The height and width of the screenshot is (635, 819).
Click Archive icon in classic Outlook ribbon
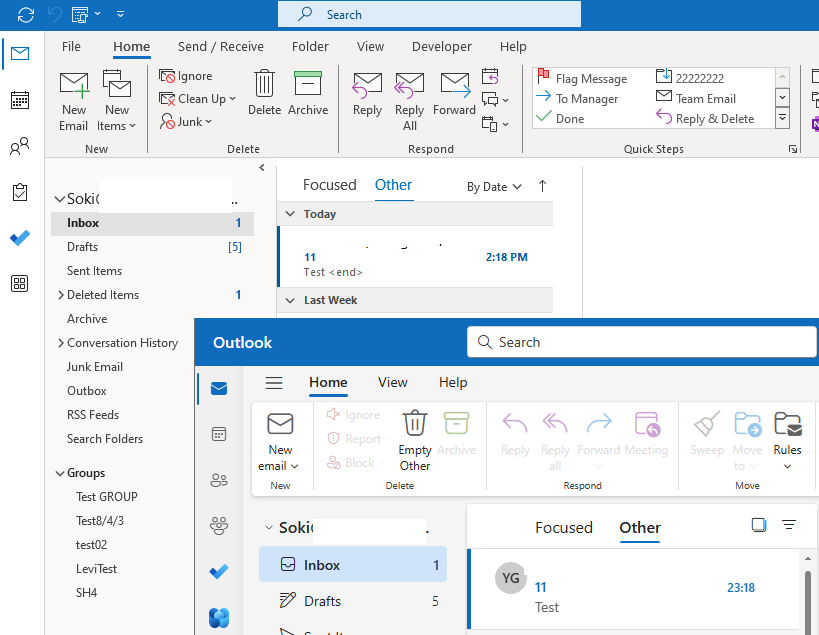pyautogui.click(x=308, y=93)
